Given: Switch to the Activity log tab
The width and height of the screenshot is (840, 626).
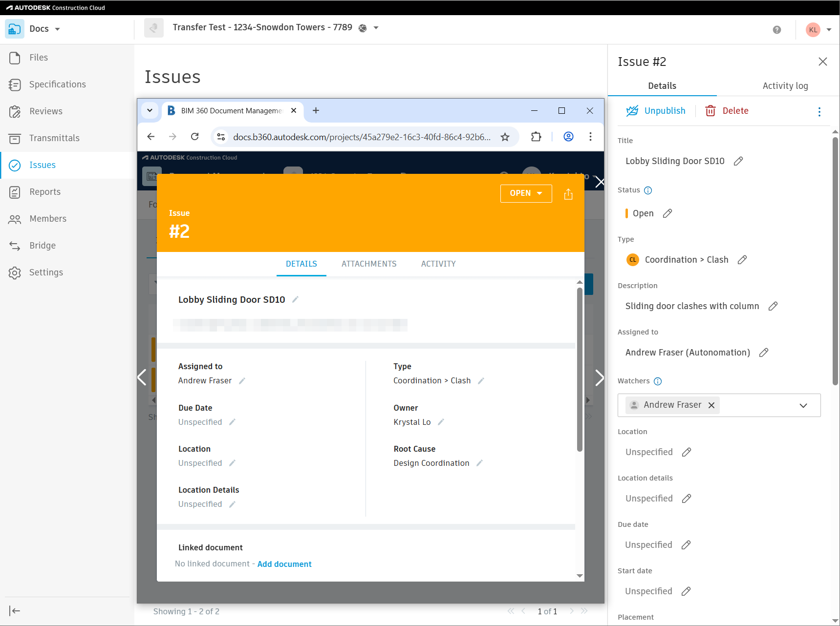Looking at the screenshot, I should (x=785, y=86).
